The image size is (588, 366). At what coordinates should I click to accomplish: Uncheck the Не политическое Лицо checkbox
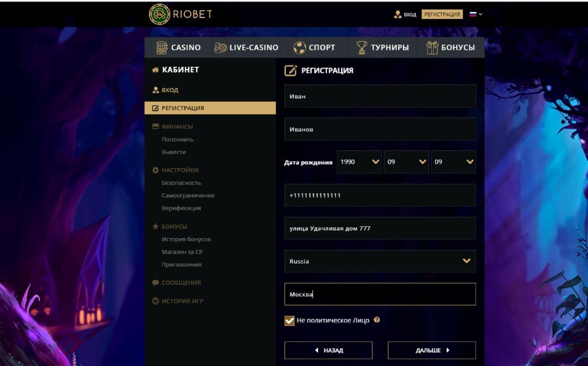click(289, 320)
